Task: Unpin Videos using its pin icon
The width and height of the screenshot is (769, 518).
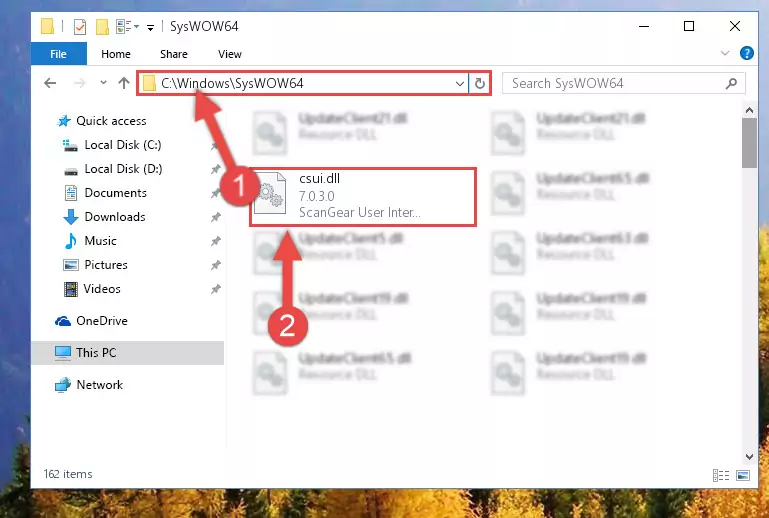Action: (215, 289)
